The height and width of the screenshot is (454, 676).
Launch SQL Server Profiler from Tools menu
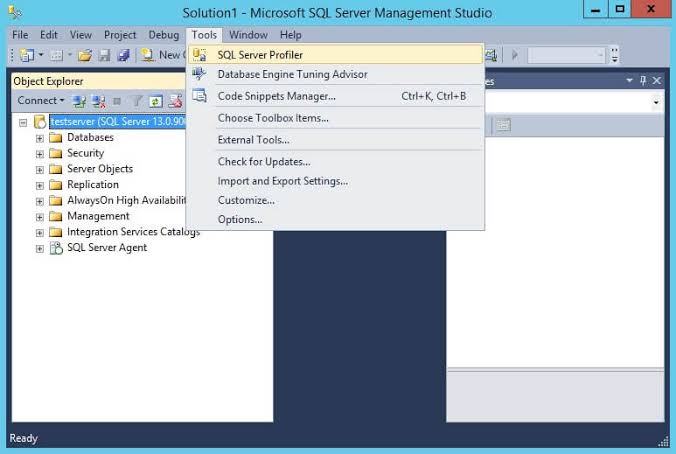pos(335,55)
